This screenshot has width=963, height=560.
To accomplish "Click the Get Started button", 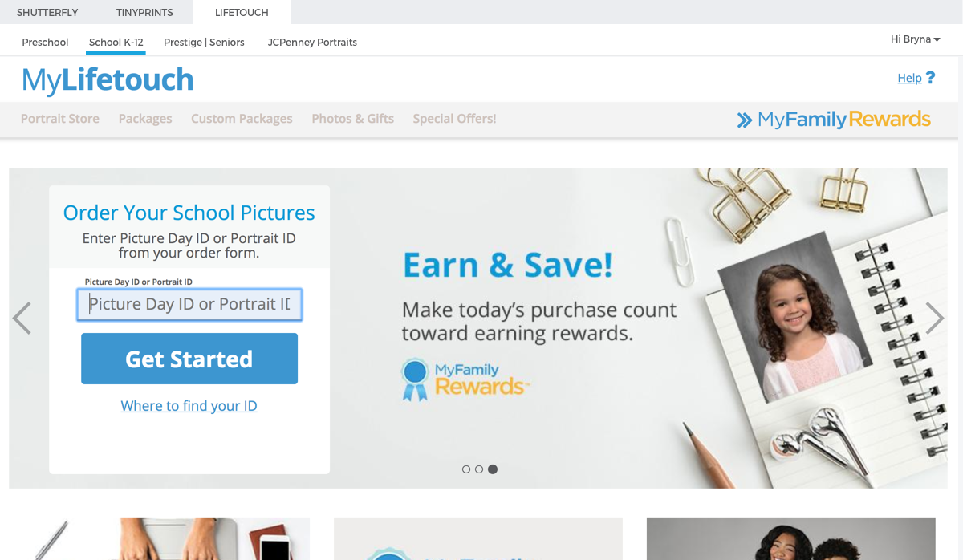I will [x=189, y=359].
